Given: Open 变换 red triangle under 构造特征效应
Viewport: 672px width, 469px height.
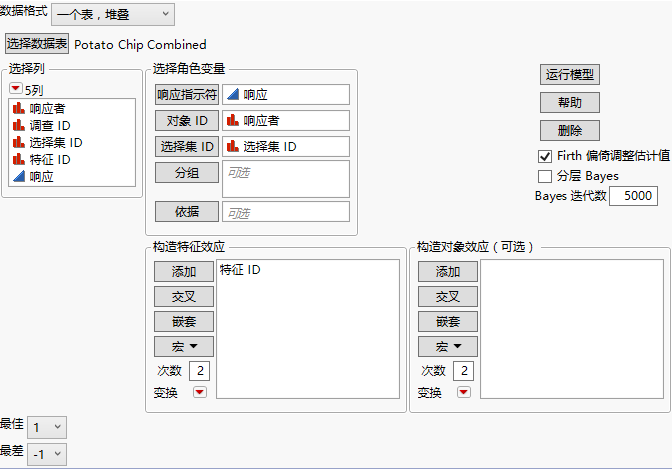Looking at the screenshot, I should 200,392.
